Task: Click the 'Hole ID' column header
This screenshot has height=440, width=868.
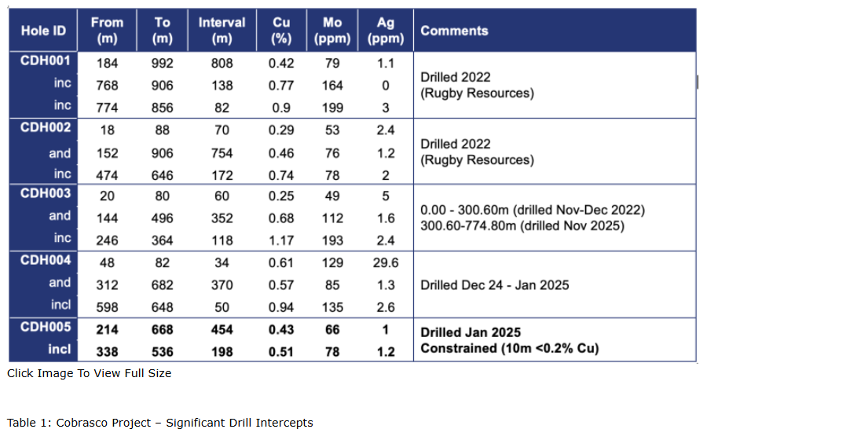Action: tap(43, 31)
